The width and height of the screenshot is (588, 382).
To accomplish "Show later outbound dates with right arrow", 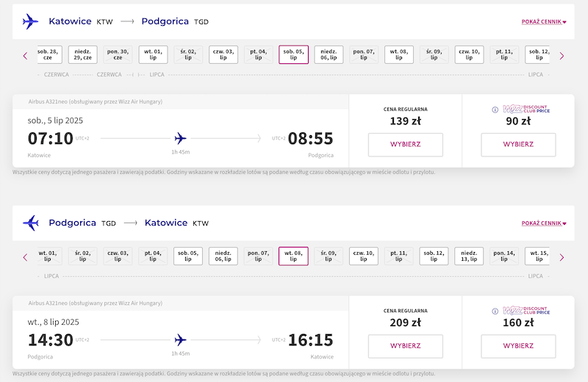I will [562, 56].
